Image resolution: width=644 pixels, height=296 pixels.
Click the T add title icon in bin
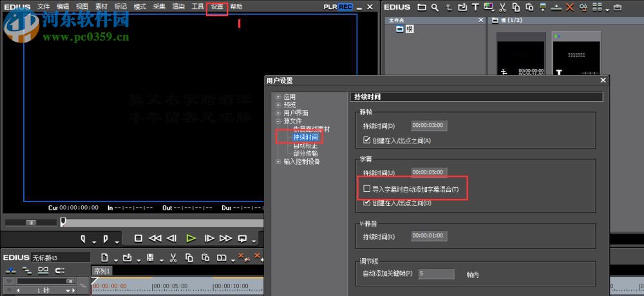pos(475,7)
